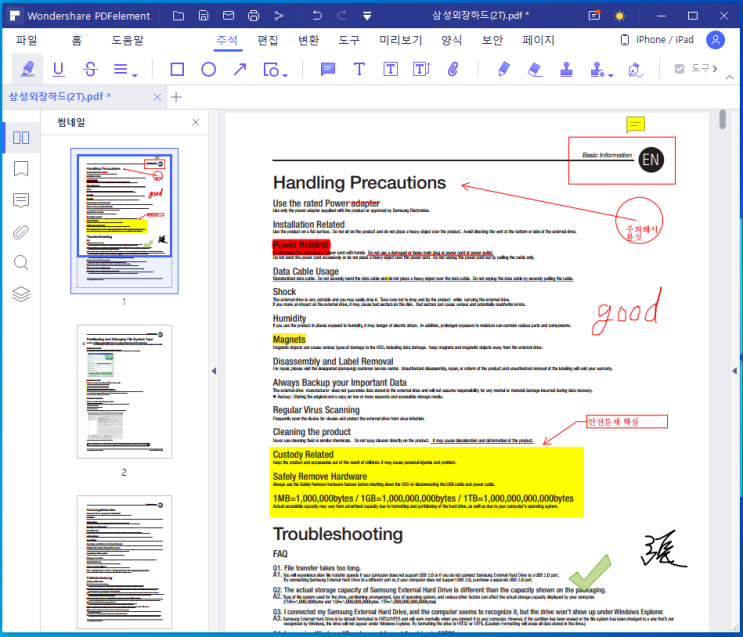The width and height of the screenshot is (743, 637).
Task: Close the 삼성외장하드(2T).pdf document tab
Action: click(157, 97)
